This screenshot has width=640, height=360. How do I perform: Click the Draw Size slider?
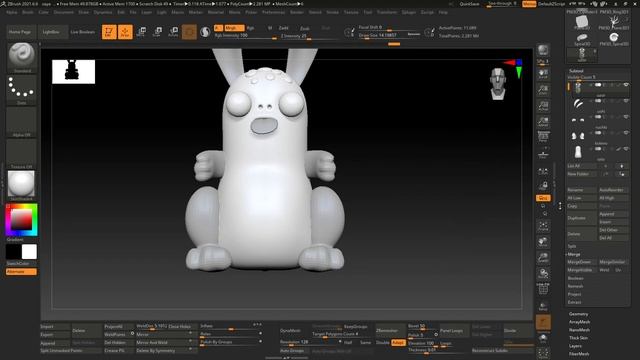click(389, 36)
